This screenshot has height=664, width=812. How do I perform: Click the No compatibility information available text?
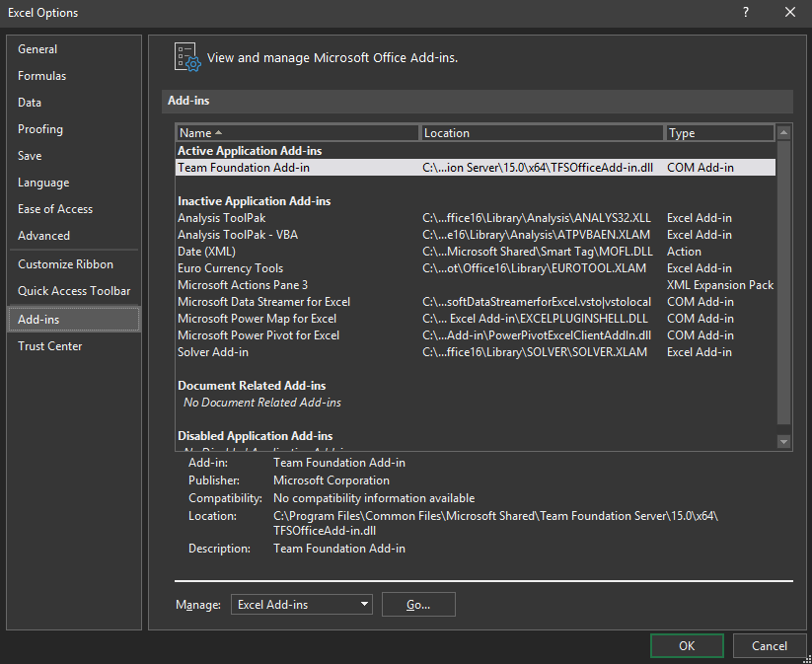pyautogui.click(x=374, y=498)
